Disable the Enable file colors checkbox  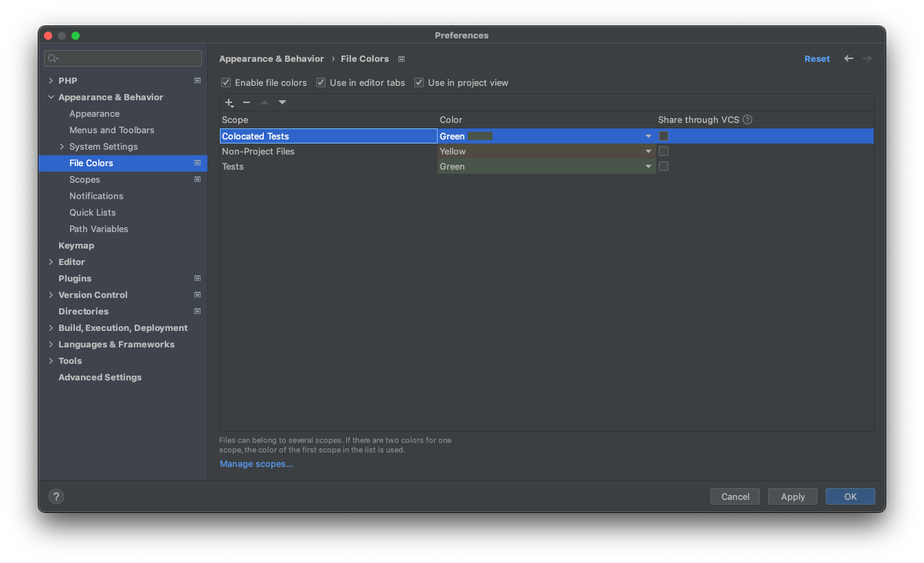pos(225,82)
